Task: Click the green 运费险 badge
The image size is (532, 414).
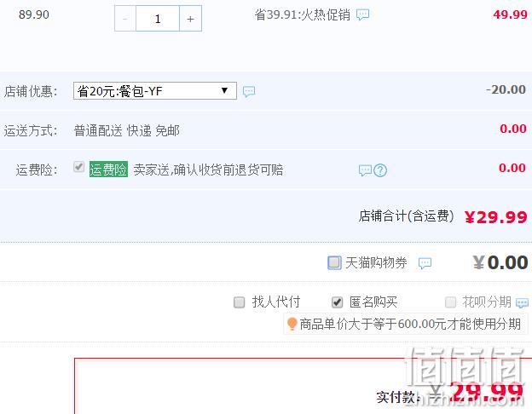Action: click(108, 170)
